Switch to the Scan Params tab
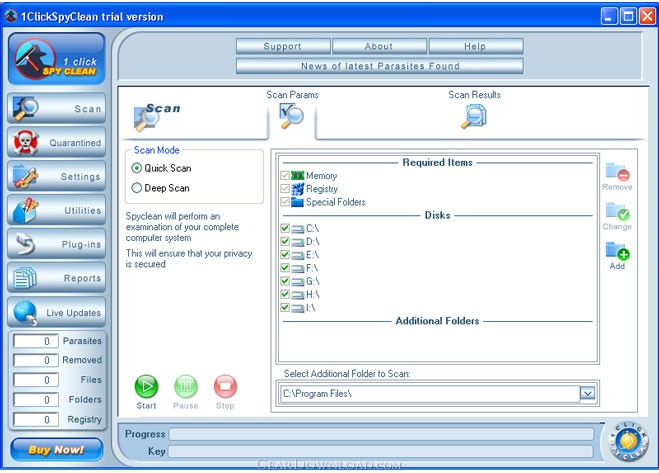 point(292,111)
